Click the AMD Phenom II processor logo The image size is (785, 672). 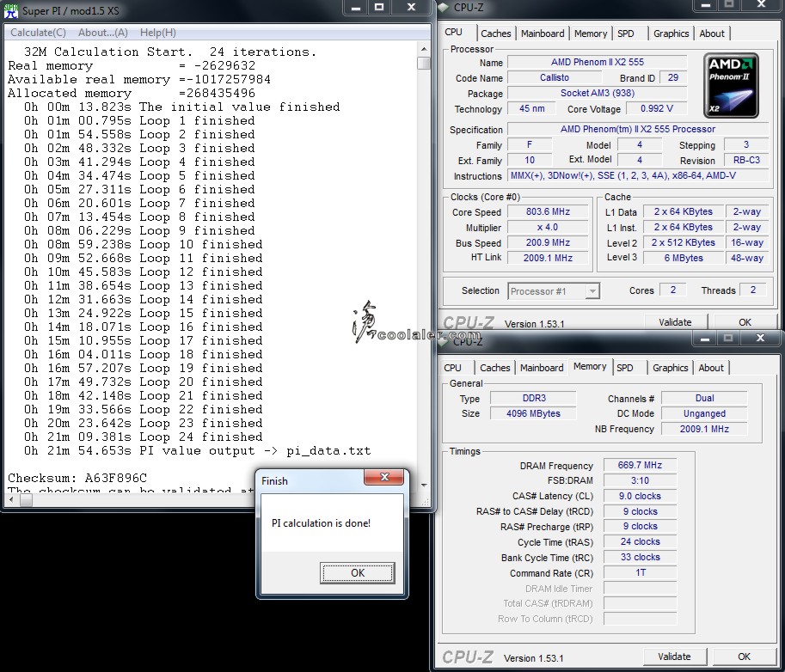(730, 84)
